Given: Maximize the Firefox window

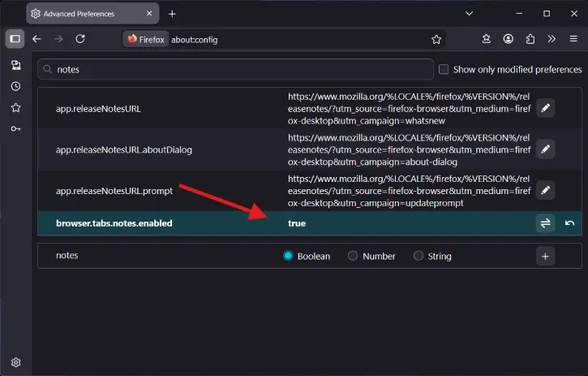Looking at the screenshot, I should (547, 14).
